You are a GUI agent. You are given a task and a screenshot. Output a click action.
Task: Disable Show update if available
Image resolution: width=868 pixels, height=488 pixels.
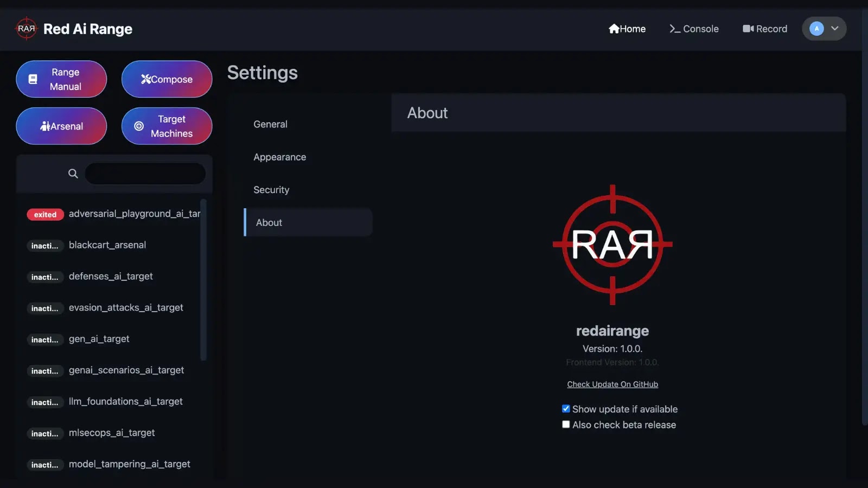click(x=566, y=408)
